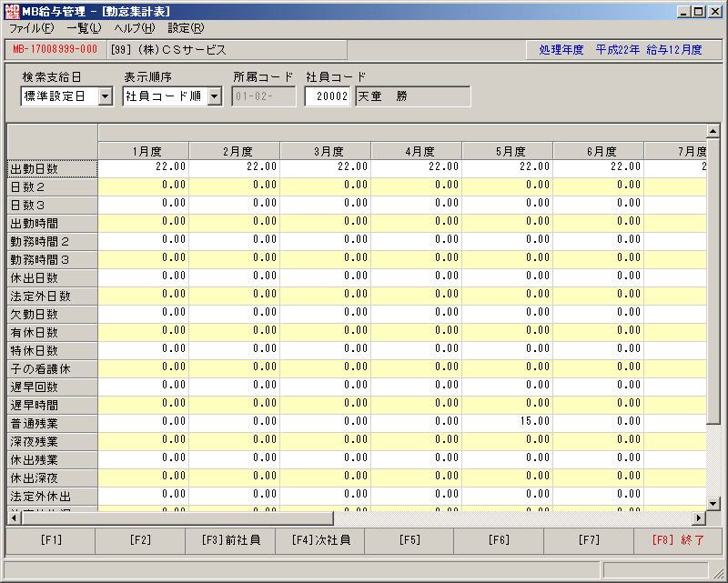Click the scroll up arrow of vertical scrollbar
728x583 pixels.
713,131
